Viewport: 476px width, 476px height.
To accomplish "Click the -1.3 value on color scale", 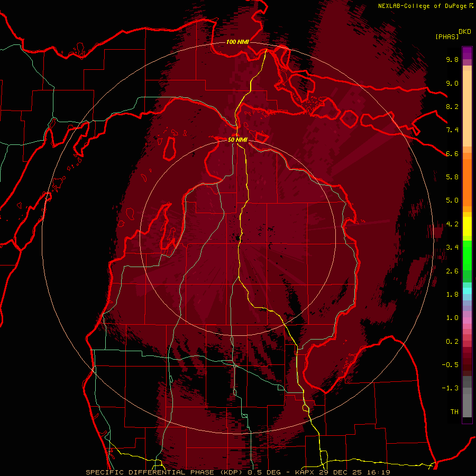I will point(450,388).
